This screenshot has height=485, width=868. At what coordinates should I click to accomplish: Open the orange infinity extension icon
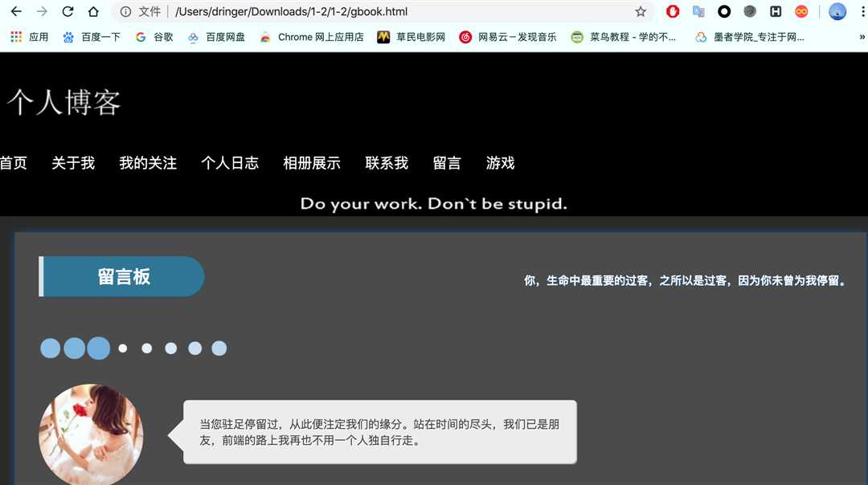click(801, 12)
